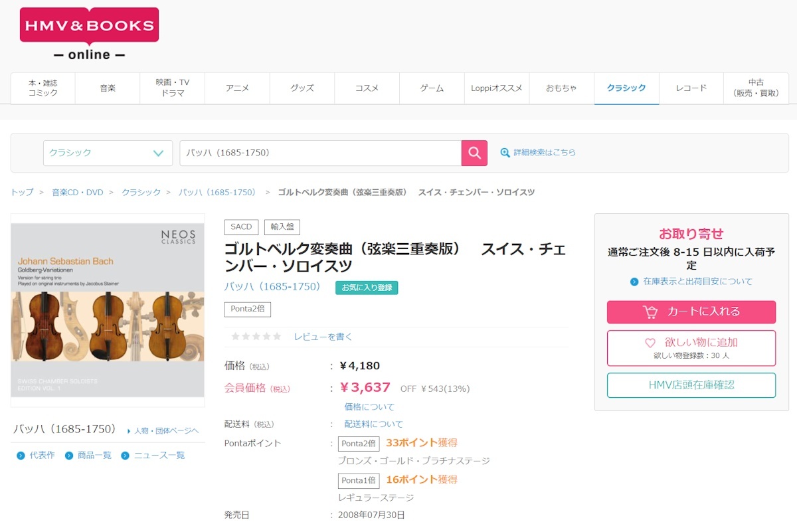Screen dimensions: 797x532
Task: Open the Loppiオススメ tab
Action: point(497,88)
